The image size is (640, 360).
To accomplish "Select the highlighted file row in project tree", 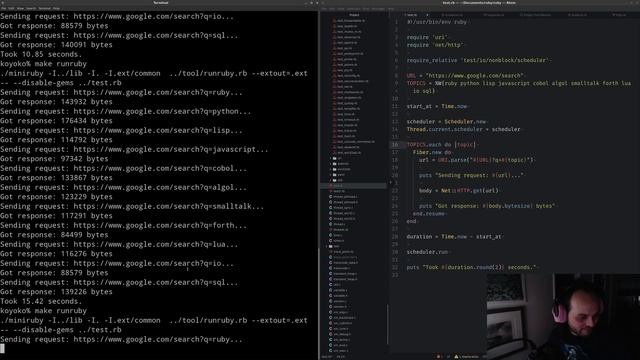I will [353, 185].
